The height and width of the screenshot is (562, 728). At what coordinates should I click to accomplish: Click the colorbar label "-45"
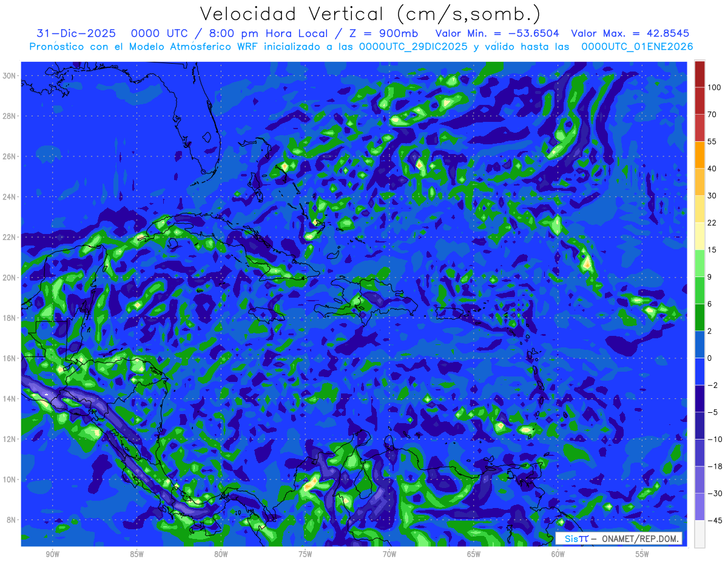pyautogui.click(x=714, y=520)
